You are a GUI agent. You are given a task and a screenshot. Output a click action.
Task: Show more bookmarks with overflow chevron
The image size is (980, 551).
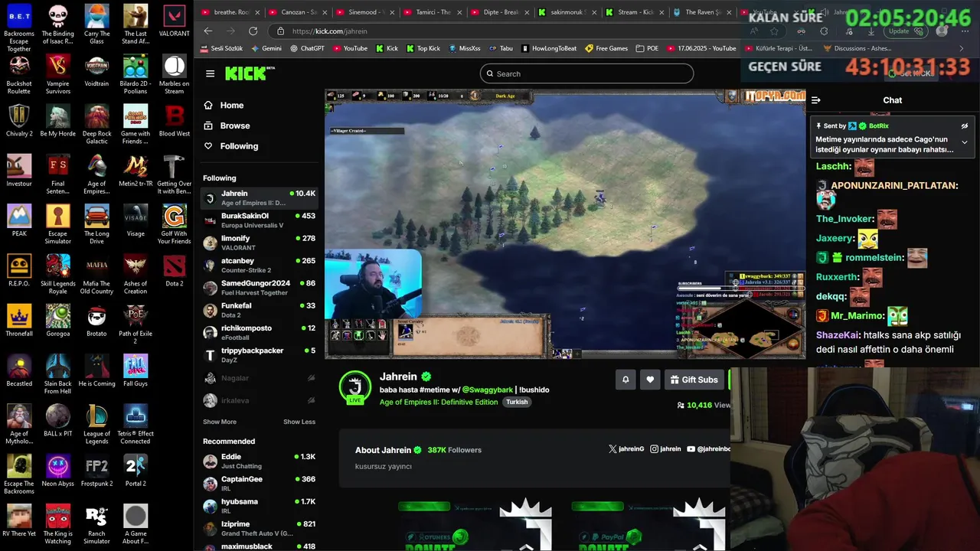tap(962, 48)
